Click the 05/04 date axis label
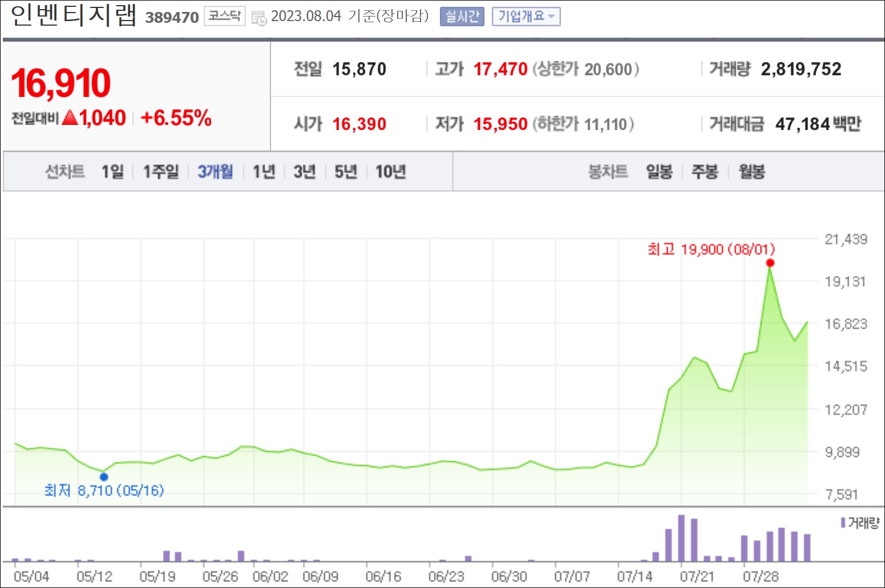This screenshot has width=885, height=588. tap(31, 577)
